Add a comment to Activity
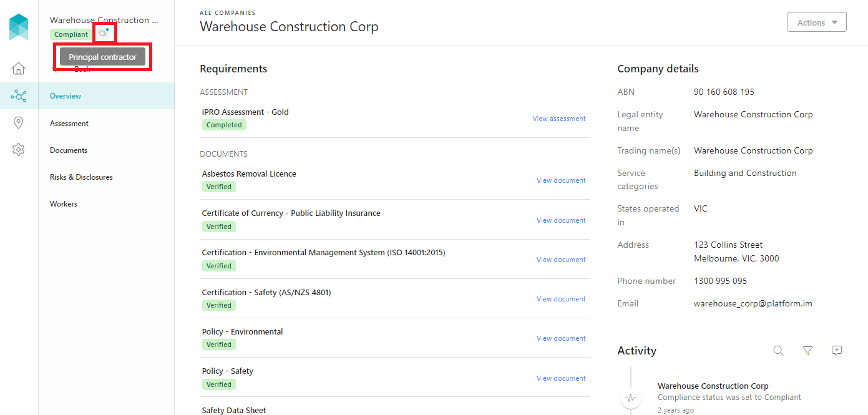The height and width of the screenshot is (415, 868). pyautogui.click(x=837, y=351)
